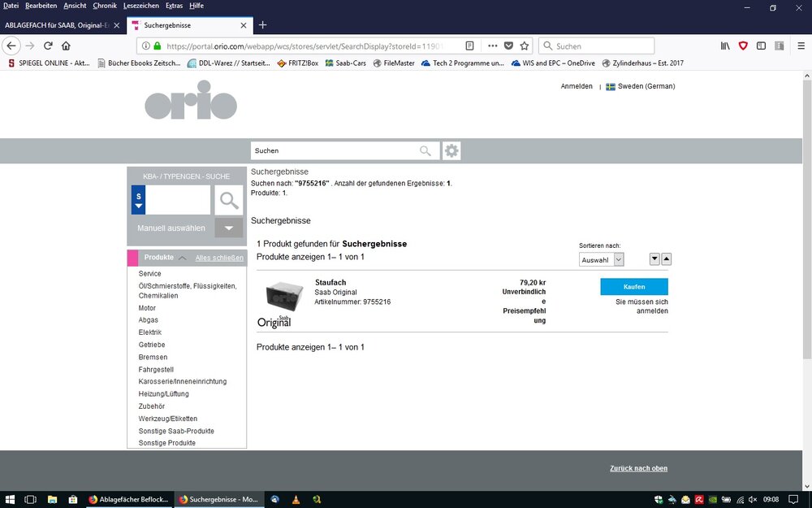Open page actions three-dot menu
This screenshot has height=508, width=812.
coord(493,46)
